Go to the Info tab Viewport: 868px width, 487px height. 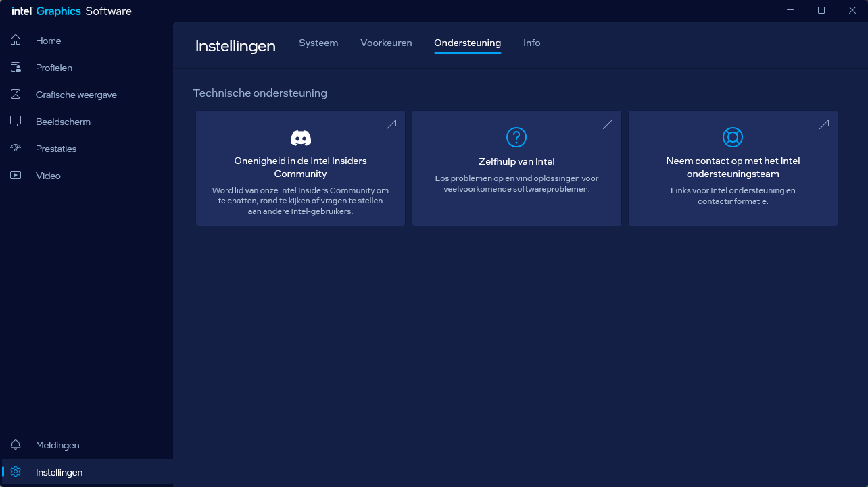coord(531,43)
